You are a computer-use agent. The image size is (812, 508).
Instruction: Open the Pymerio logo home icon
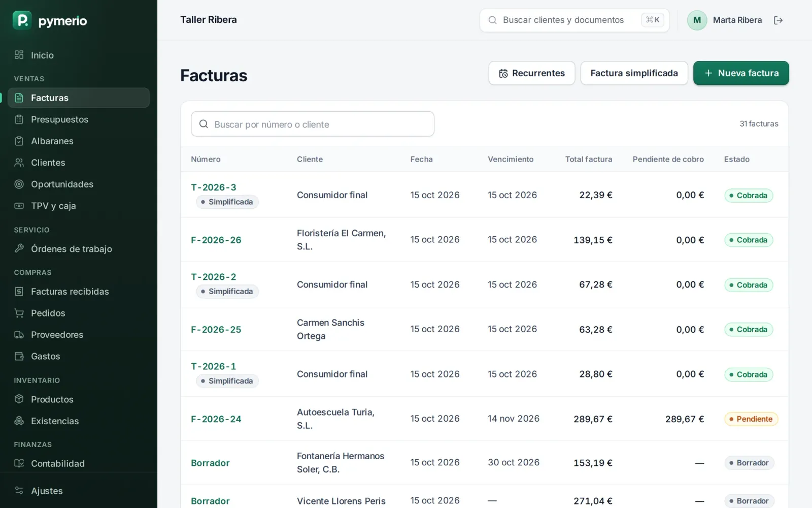(22, 20)
